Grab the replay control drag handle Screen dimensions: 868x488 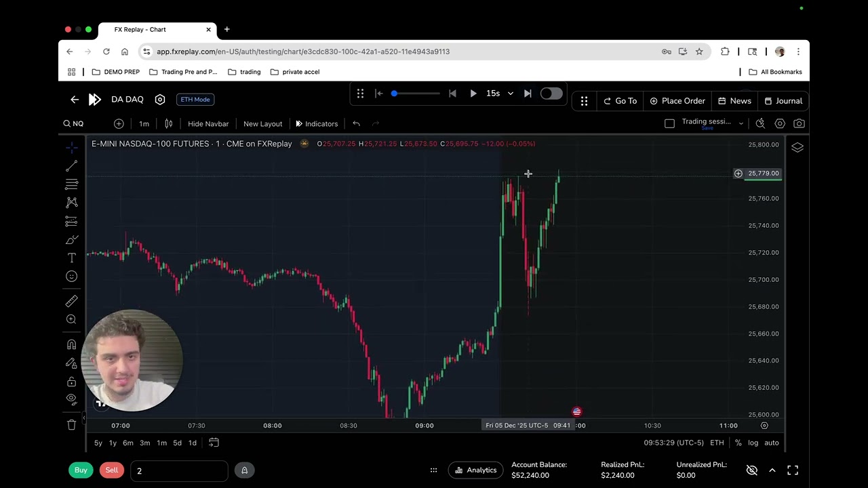(x=360, y=94)
